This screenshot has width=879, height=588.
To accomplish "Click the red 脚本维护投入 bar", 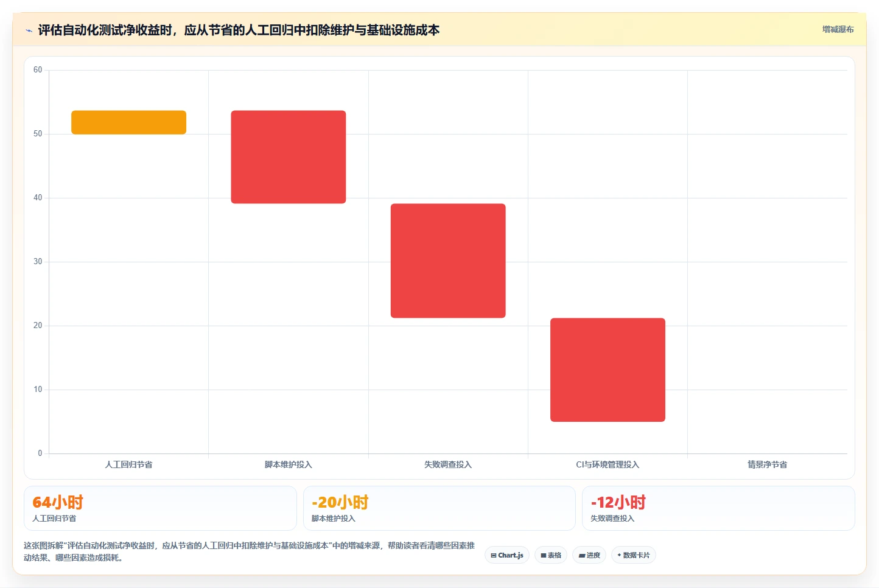I will [289, 157].
